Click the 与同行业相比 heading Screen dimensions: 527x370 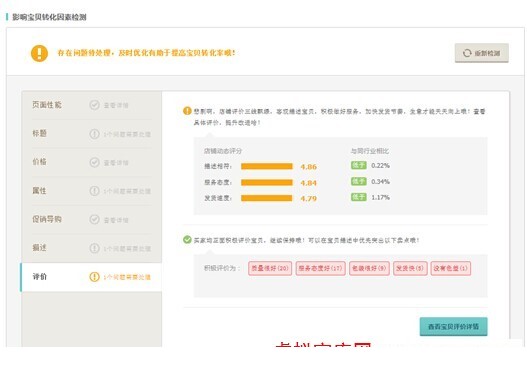click(370, 151)
